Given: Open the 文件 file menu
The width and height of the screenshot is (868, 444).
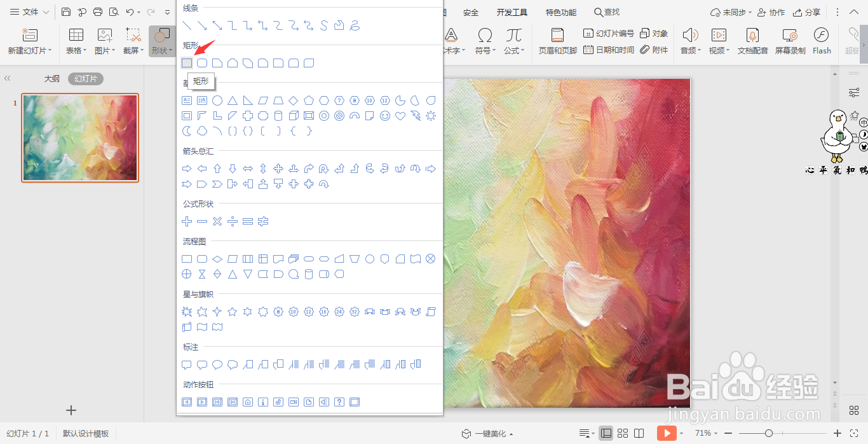Looking at the screenshot, I should 29,12.
